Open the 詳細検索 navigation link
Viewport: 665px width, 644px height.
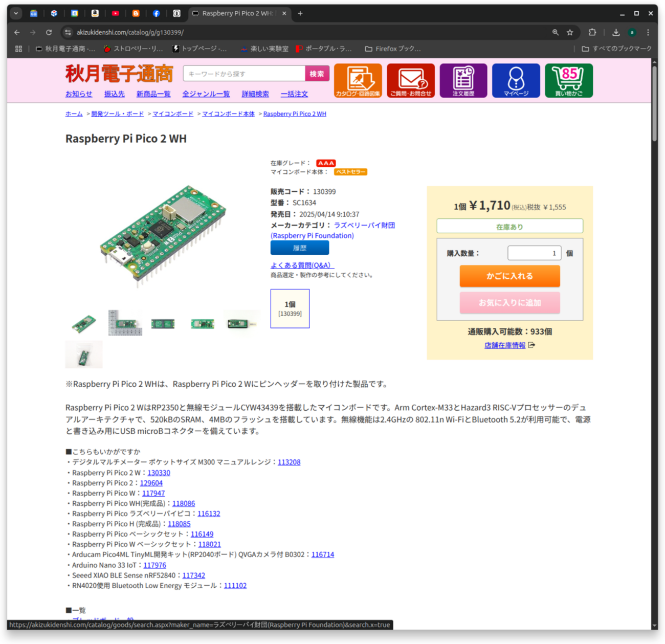tap(255, 94)
